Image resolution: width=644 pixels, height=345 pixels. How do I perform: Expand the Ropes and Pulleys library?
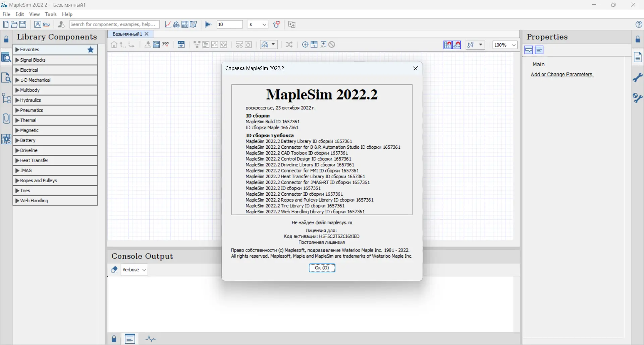click(55, 181)
